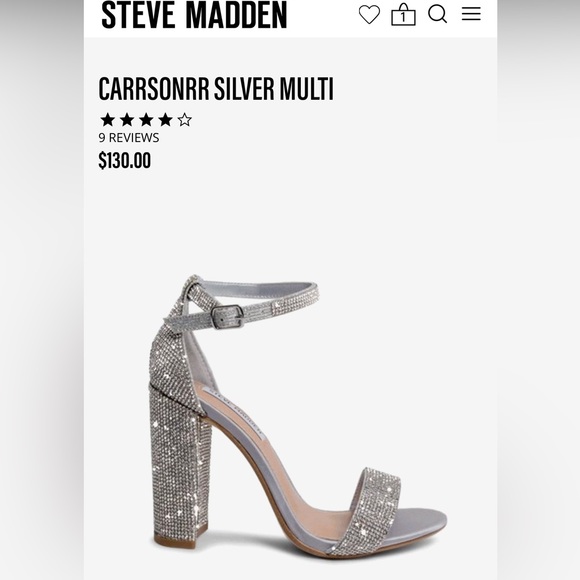
Task: Click the Steve Madden logo
Action: click(x=194, y=15)
